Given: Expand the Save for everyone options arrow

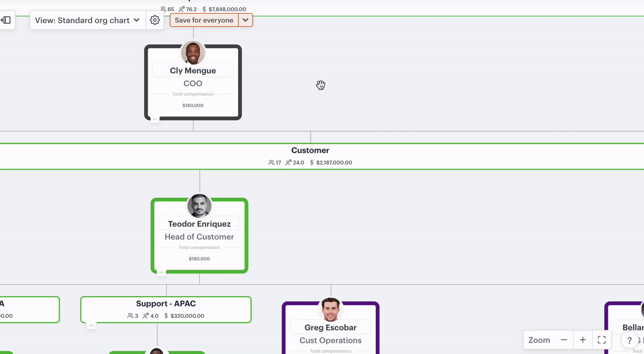Looking at the screenshot, I should (245, 20).
